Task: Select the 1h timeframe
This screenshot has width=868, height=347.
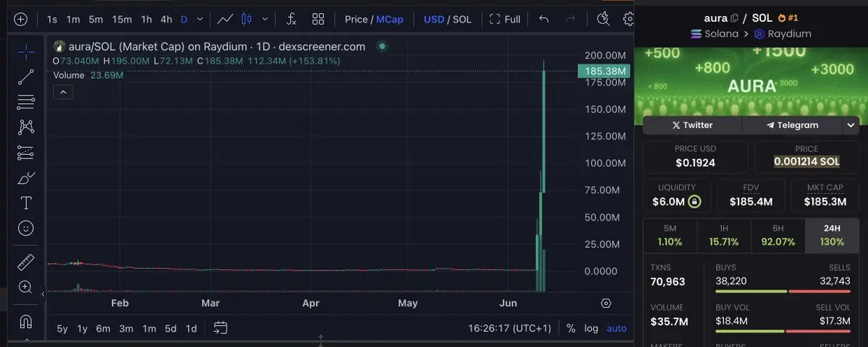Action: tap(147, 20)
